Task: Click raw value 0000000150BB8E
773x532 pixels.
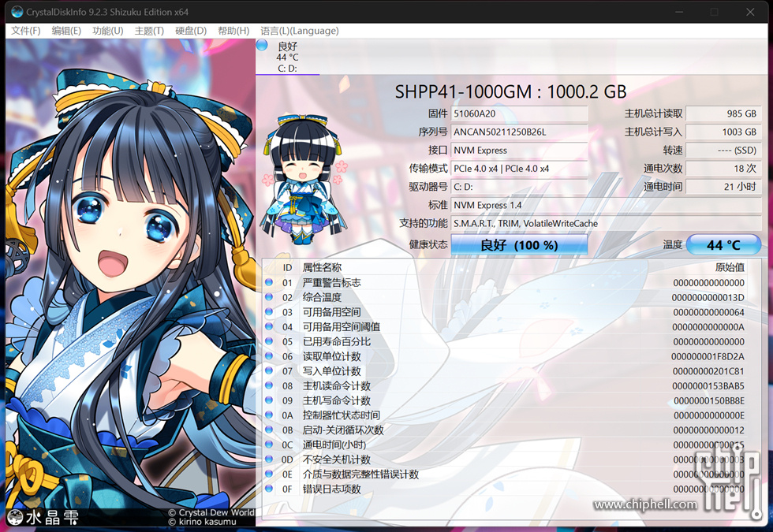Action: pos(709,401)
